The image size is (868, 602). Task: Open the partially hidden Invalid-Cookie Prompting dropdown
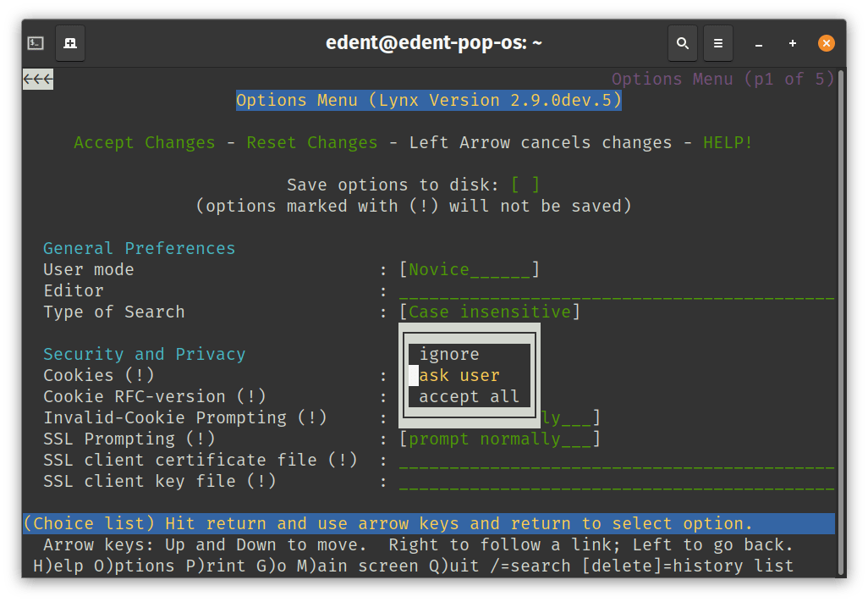coord(571,417)
